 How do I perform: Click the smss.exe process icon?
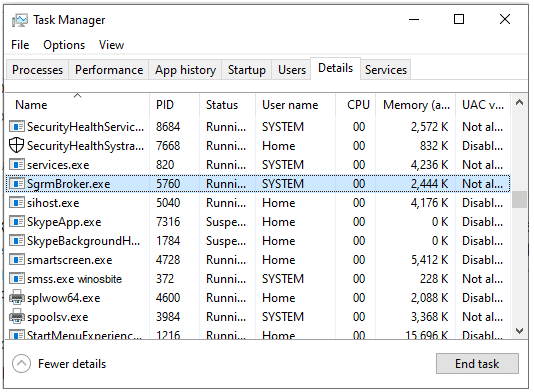(17, 279)
